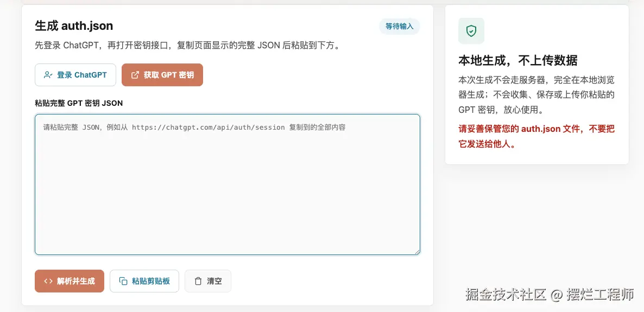Screen dimensions: 644x312
Task: Click the trash can icon in 清空 button
Action: (198, 281)
